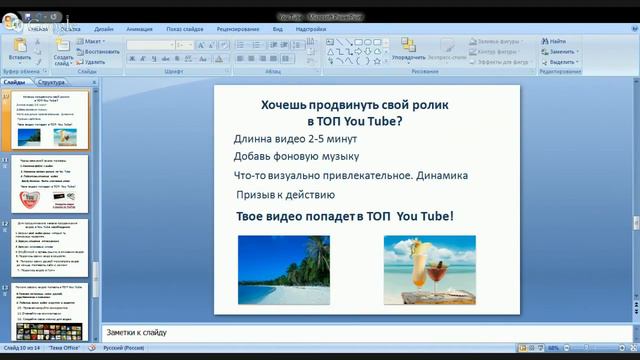Viewport: 640px width, 360px height.
Task: Toggle center text alignment
Action: click(x=251, y=59)
